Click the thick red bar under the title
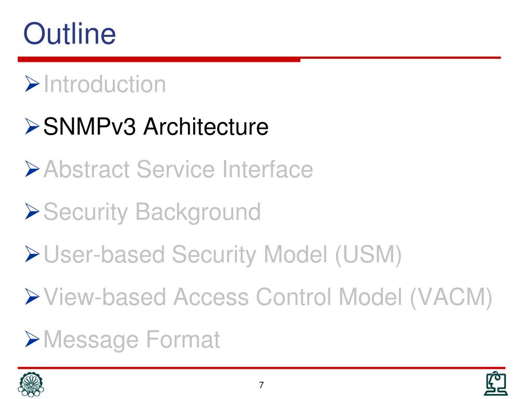The image size is (532, 399). click(x=159, y=59)
